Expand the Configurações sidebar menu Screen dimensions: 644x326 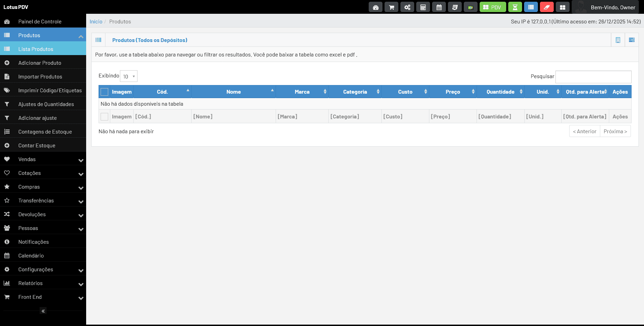[x=43, y=270]
